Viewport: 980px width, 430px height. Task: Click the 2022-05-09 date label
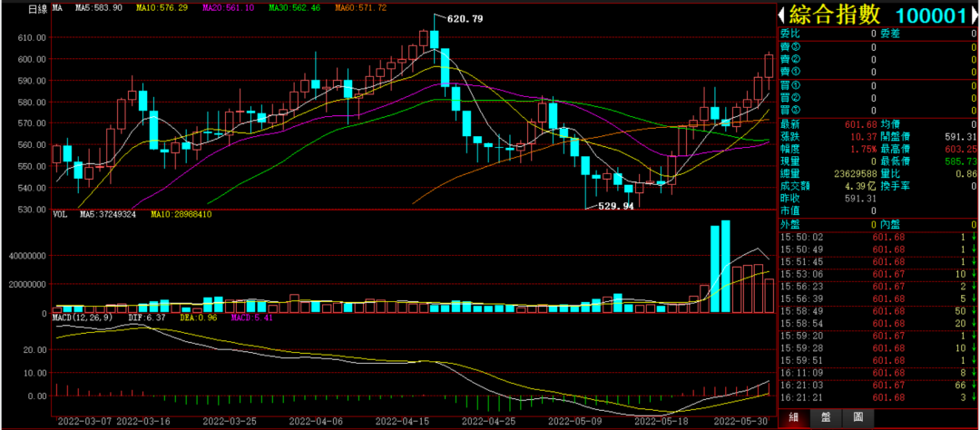pyautogui.click(x=573, y=421)
